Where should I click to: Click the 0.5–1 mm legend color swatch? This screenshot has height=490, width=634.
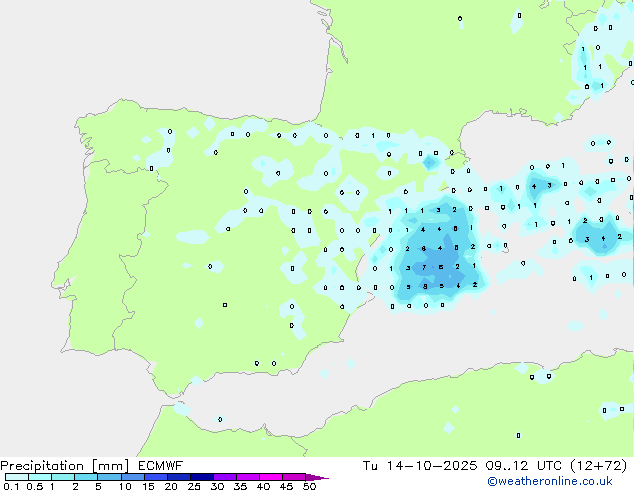click(40, 477)
